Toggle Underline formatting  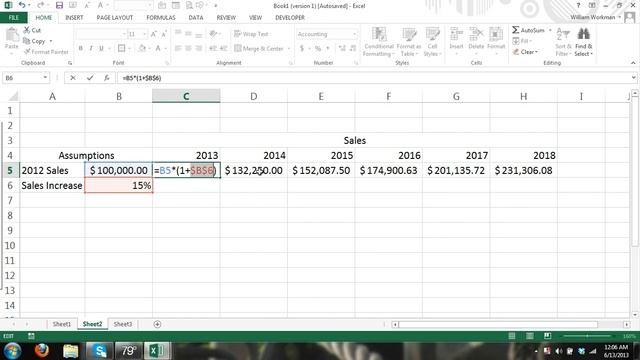(x=101, y=49)
